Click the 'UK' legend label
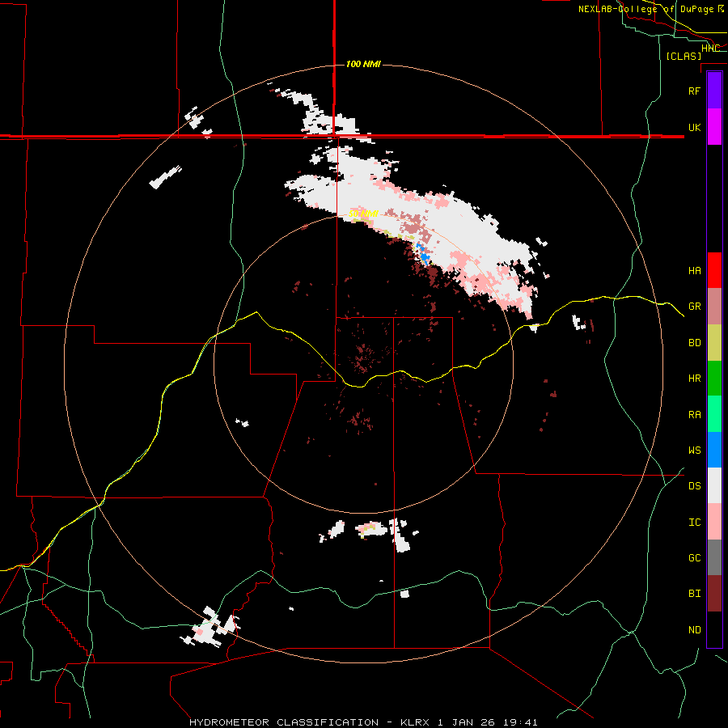 pos(694,127)
